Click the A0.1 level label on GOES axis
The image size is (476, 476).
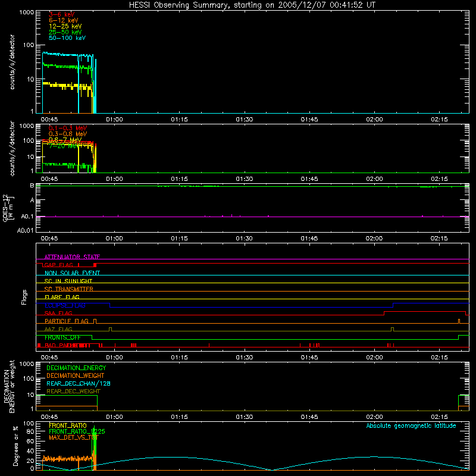click(x=27, y=217)
